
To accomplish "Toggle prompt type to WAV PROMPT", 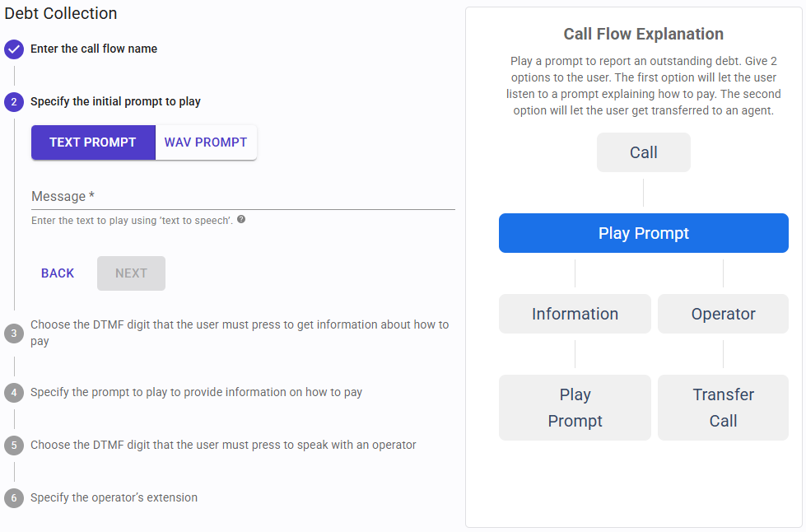I will 205,142.
